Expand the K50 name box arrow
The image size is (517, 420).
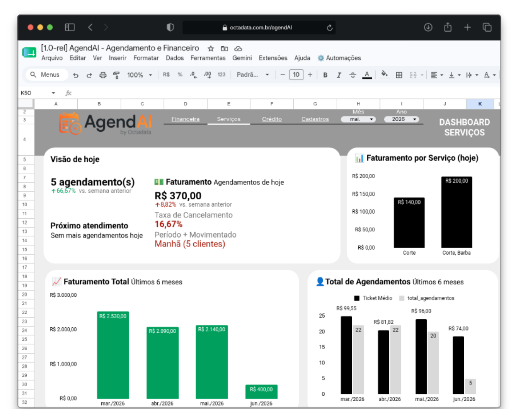coord(53,93)
